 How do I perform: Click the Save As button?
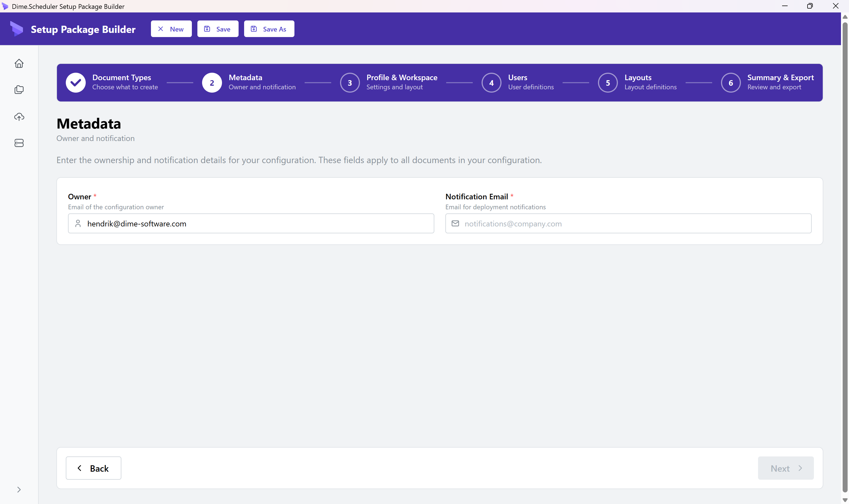(x=269, y=29)
